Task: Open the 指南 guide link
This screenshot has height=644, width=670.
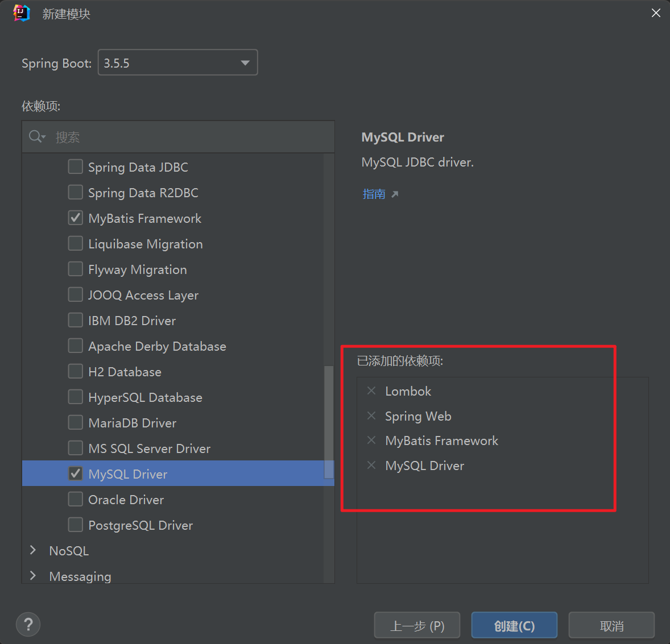Action: pos(374,194)
